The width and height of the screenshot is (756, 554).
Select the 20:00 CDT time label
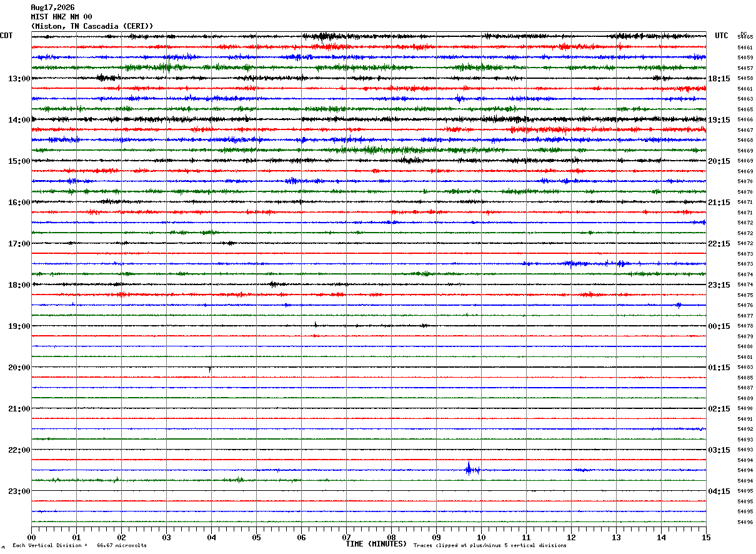tap(19, 367)
